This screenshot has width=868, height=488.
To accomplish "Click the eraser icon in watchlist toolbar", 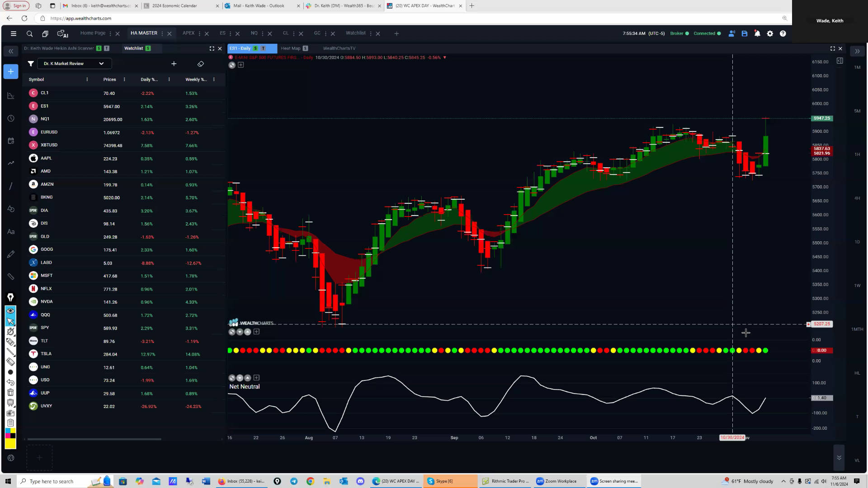I will click(201, 64).
